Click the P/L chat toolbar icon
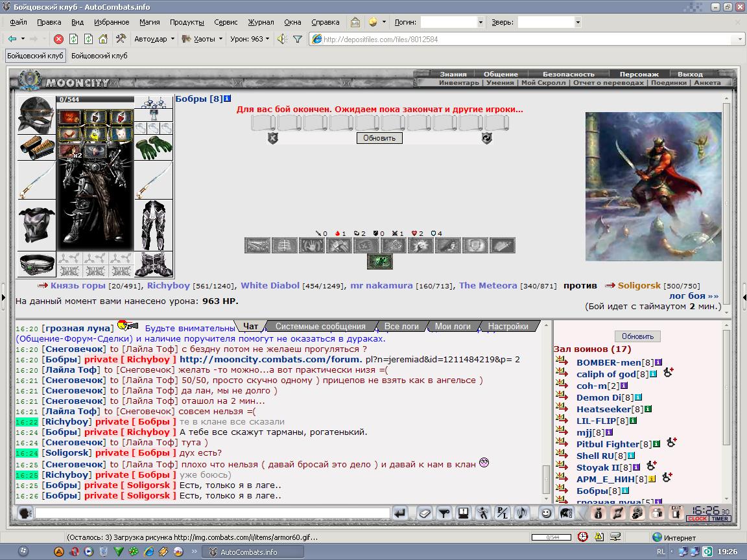The width and height of the screenshot is (747, 560). pyautogui.click(x=502, y=513)
